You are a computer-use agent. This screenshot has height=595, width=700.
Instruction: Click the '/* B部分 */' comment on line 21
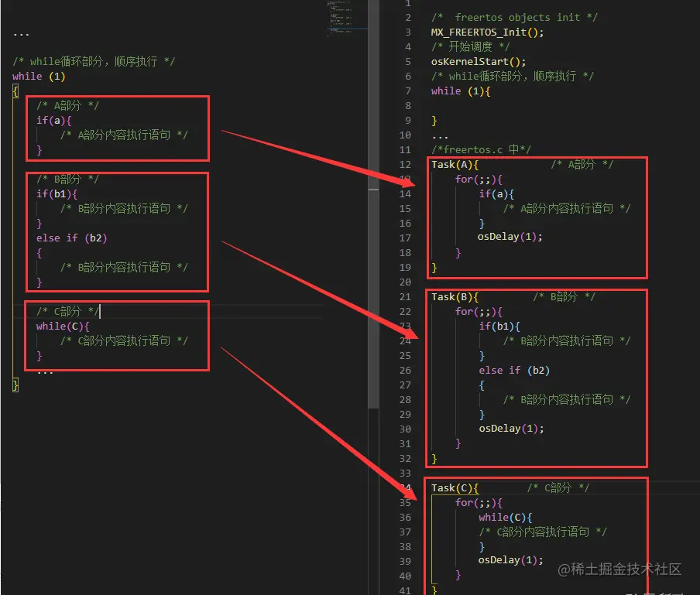click(564, 297)
